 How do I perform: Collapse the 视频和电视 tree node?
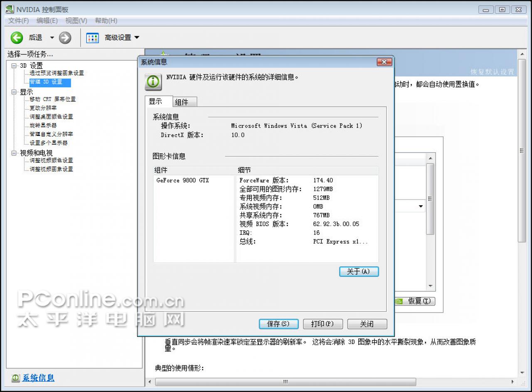[14, 153]
